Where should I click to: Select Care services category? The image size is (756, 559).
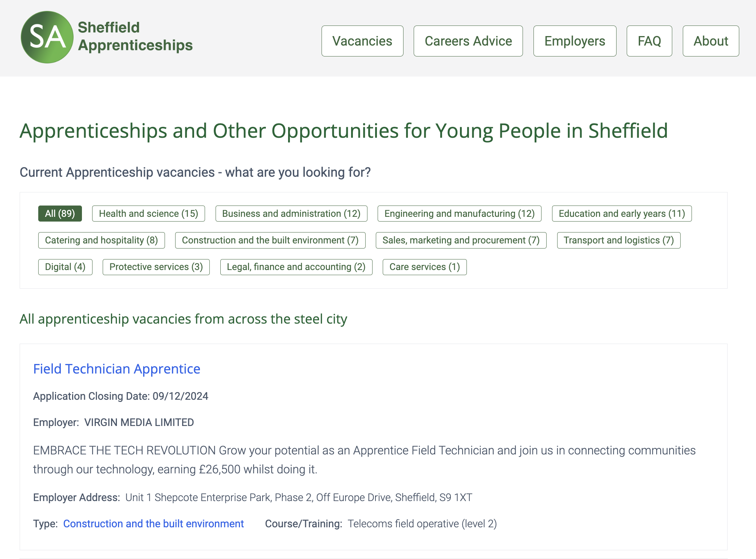point(424,267)
